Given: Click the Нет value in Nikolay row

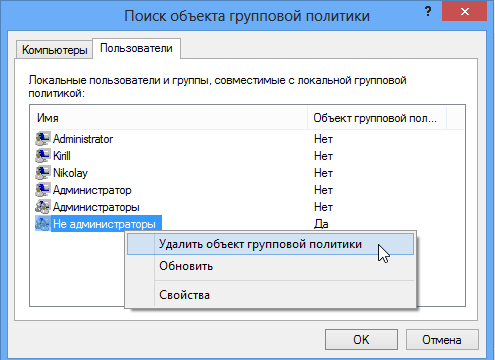Looking at the screenshot, I should [323, 173].
